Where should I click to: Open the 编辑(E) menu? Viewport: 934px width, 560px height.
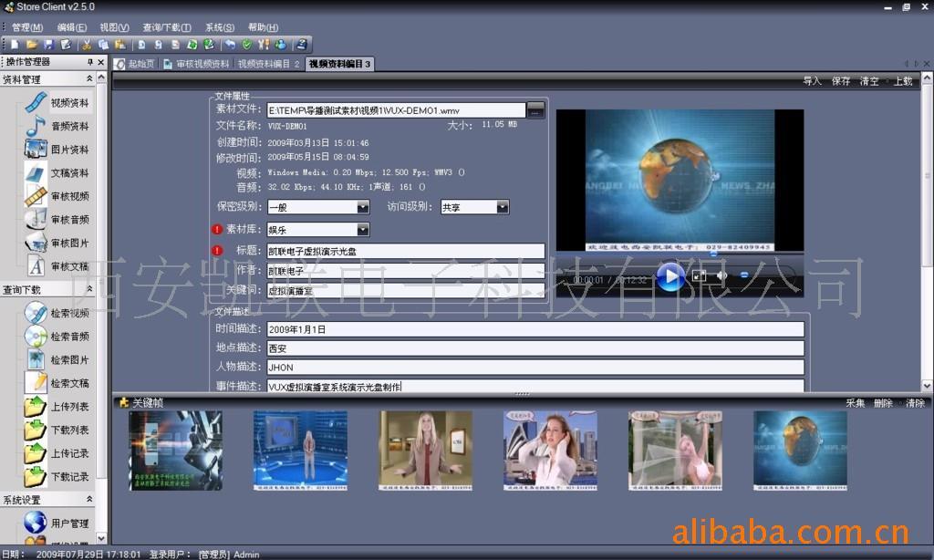tap(71, 27)
